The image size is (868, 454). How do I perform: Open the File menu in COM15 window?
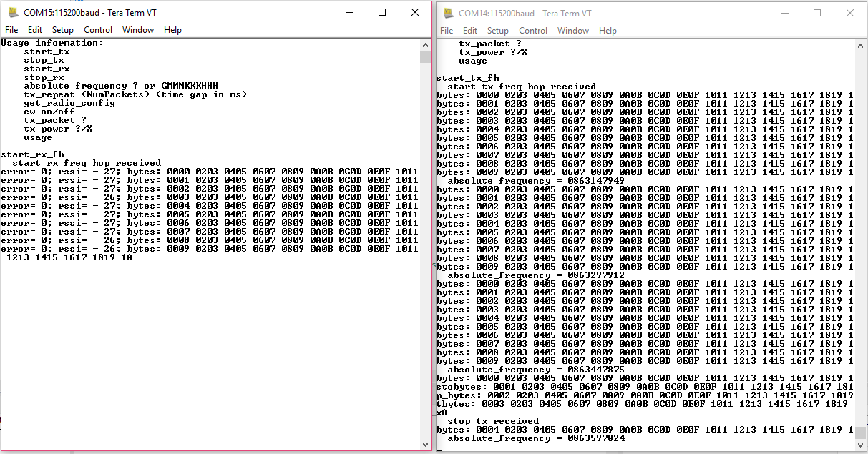coord(11,30)
